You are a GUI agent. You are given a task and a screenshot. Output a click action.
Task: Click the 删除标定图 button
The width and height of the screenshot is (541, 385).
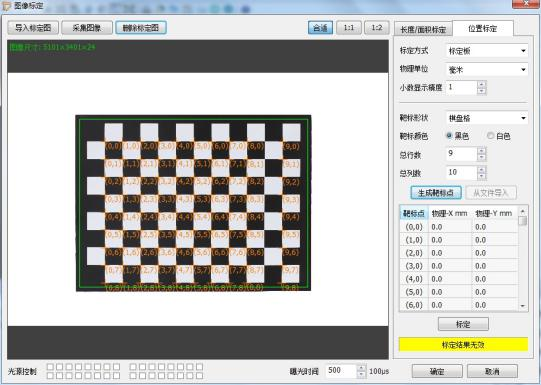pos(141,28)
